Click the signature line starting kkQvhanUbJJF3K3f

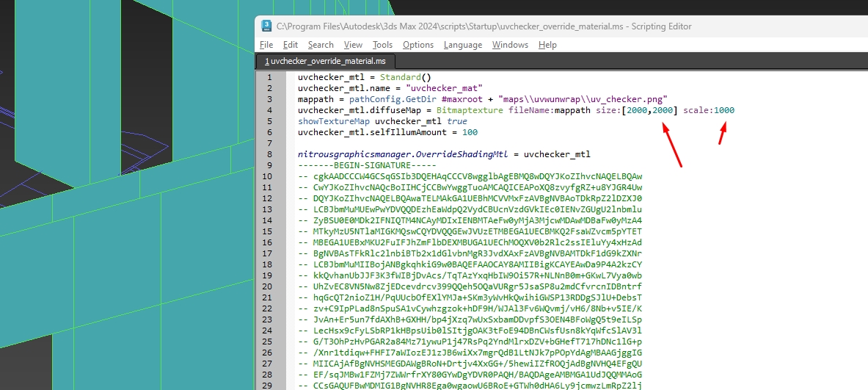click(470, 275)
